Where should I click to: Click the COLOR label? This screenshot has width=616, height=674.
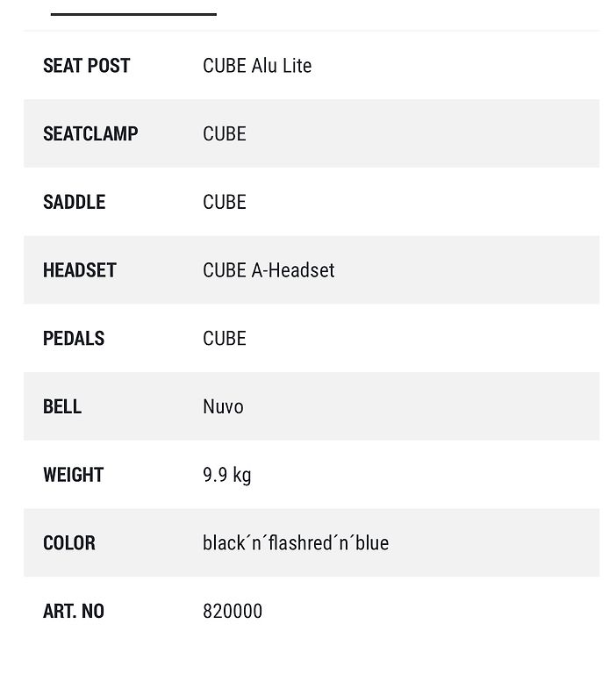[x=68, y=543]
